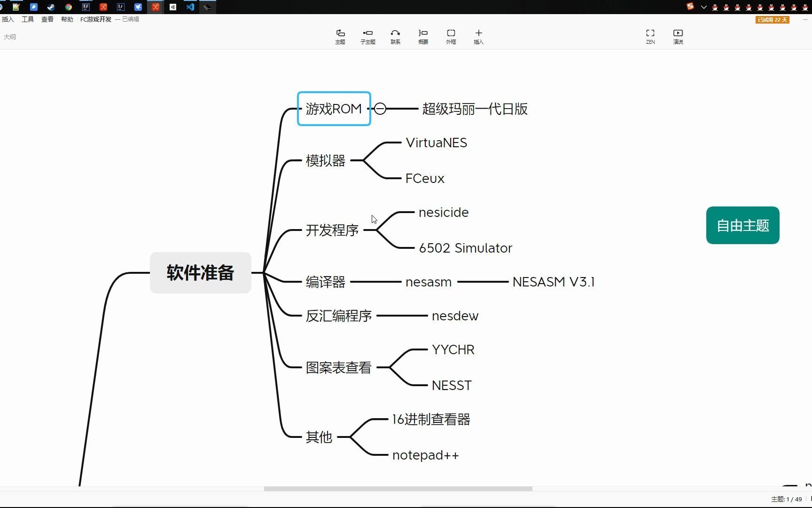Select the 16进制查看器 subtopic
This screenshot has height=508, width=812.
[431, 419]
